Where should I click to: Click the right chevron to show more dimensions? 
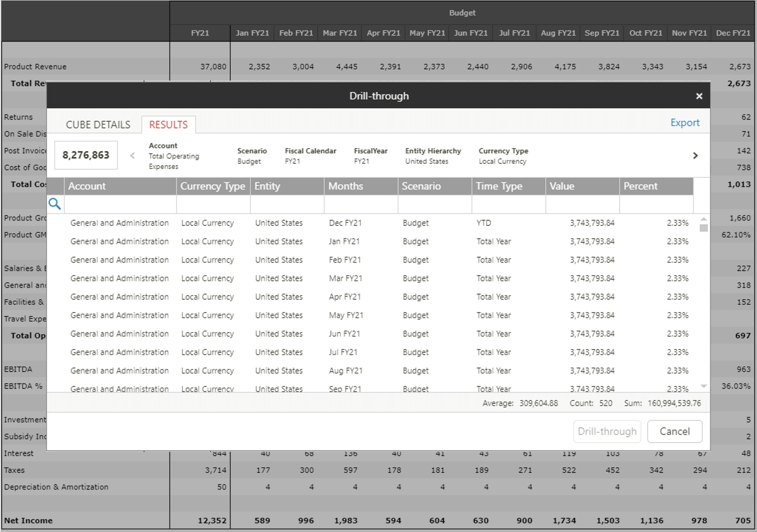coord(695,155)
